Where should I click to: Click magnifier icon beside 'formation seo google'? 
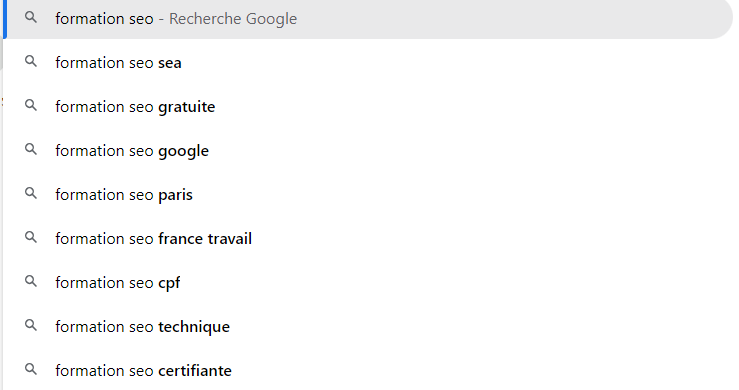coord(31,149)
